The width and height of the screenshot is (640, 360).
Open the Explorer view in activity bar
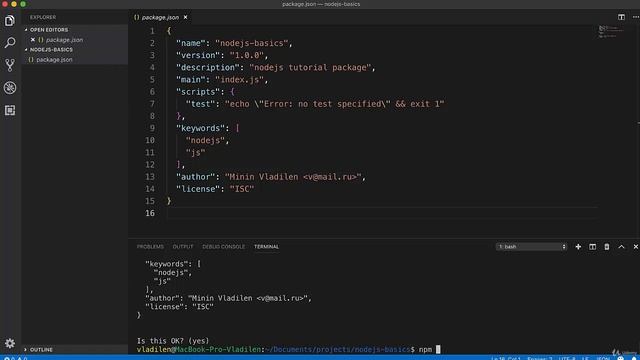pos(10,20)
